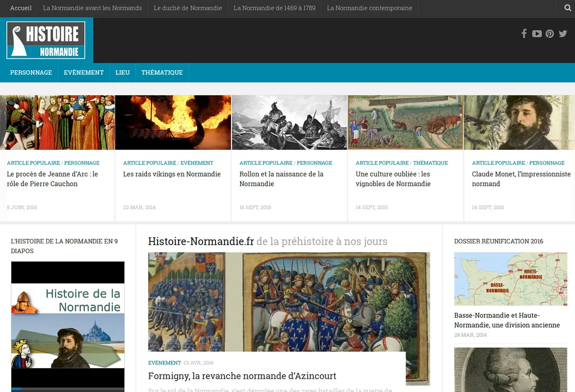Click 28 MAR, 2014 date text

point(471,335)
